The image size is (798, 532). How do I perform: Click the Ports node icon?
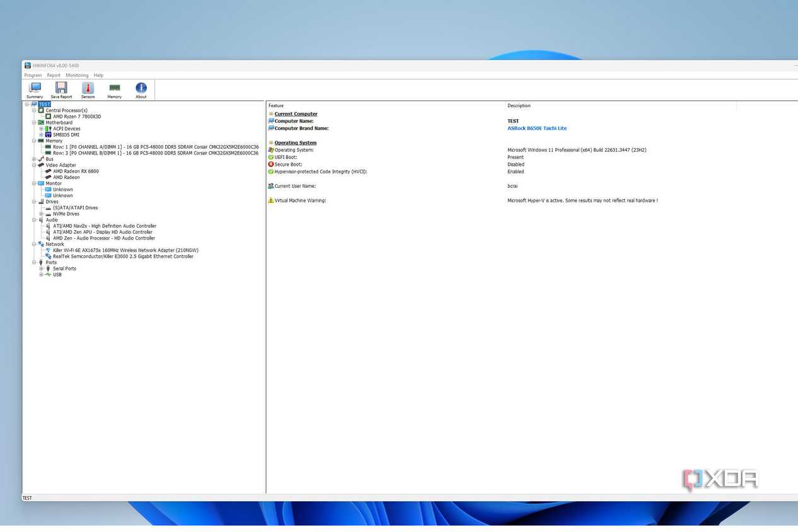(41, 262)
